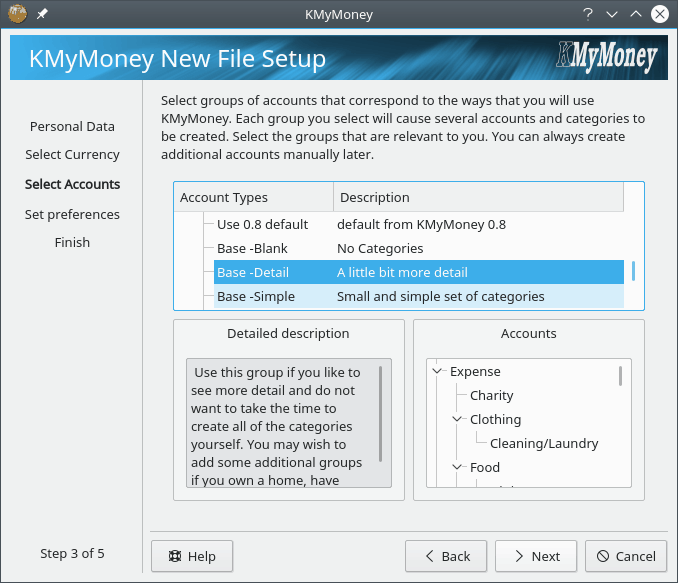This screenshot has width=678, height=583.
Task: Select the Base -Simple account type
Action: coord(256,296)
